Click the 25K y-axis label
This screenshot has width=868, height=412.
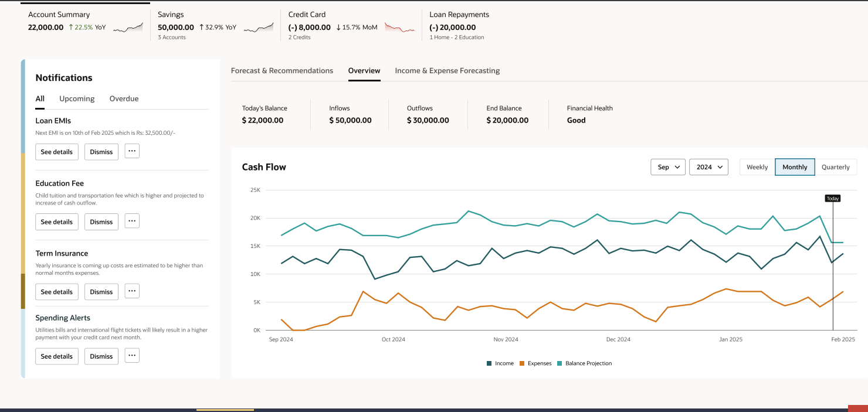coord(255,190)
